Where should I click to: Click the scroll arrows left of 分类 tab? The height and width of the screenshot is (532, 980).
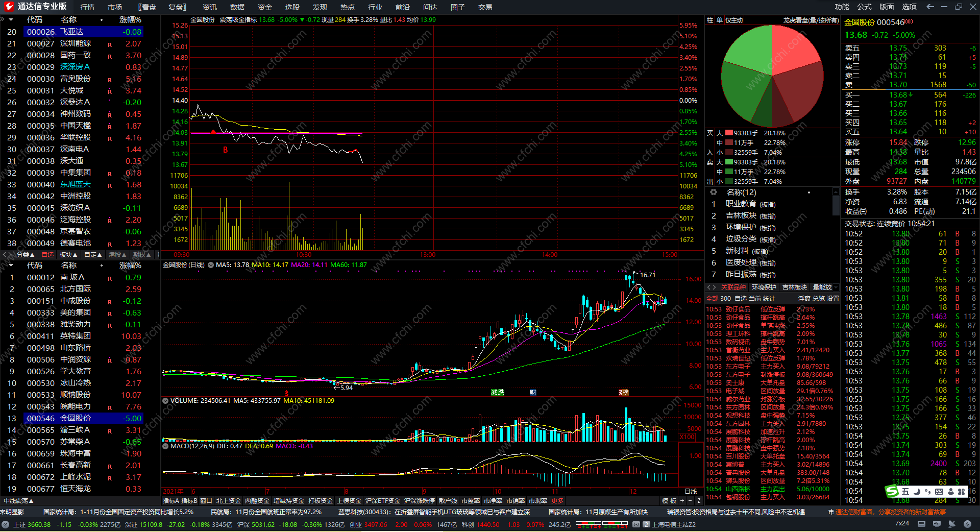(x=8, y=254)
